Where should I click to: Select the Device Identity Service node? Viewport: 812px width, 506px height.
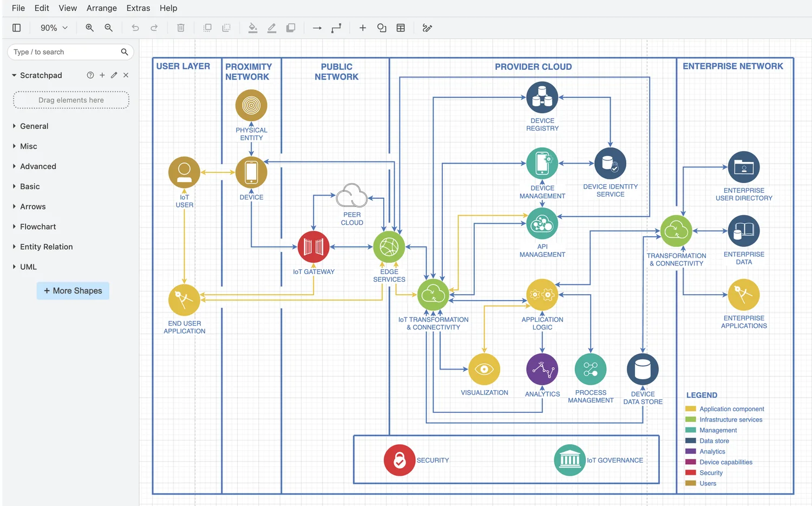pos(610,163)
